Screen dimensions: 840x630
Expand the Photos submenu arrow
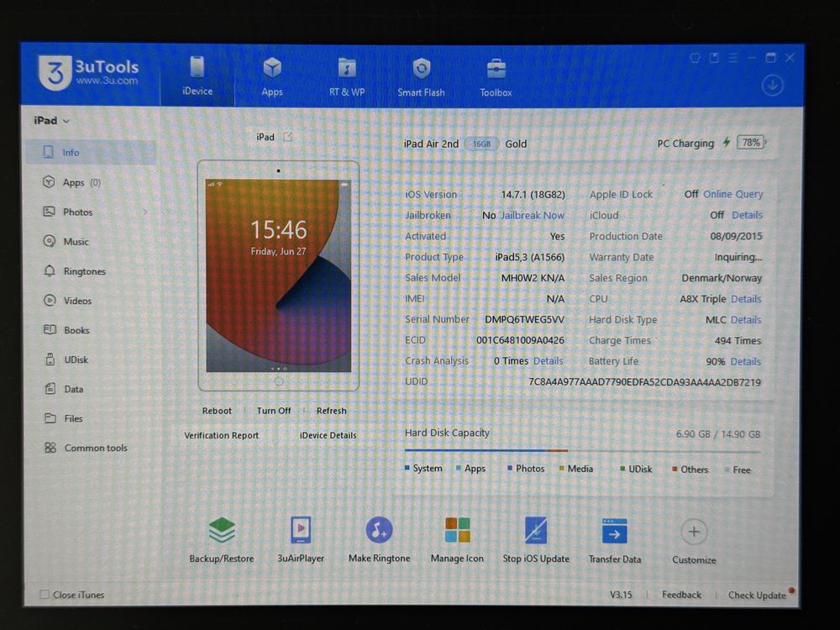click(x=145, y=213)
